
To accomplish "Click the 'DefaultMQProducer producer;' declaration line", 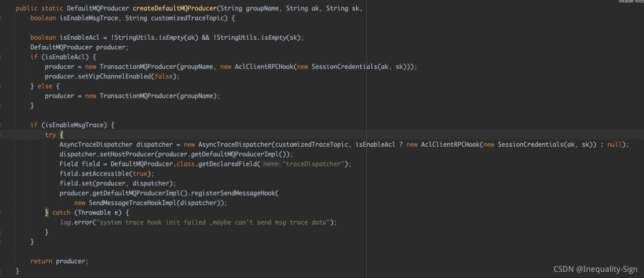I will pyautogui.click(x=79, y=47).
